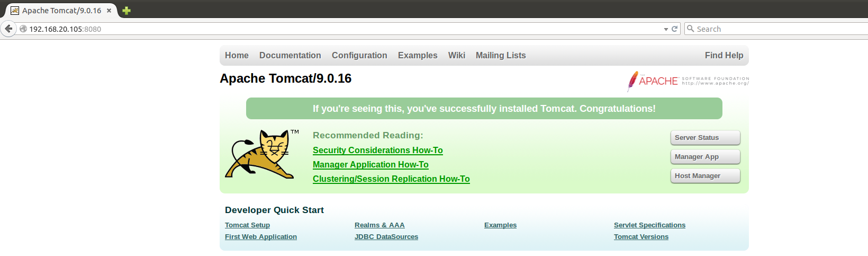Open the Mailing Lists navigation item
Viewport: 868px width, 256px height.
click(x=501, y=55)
